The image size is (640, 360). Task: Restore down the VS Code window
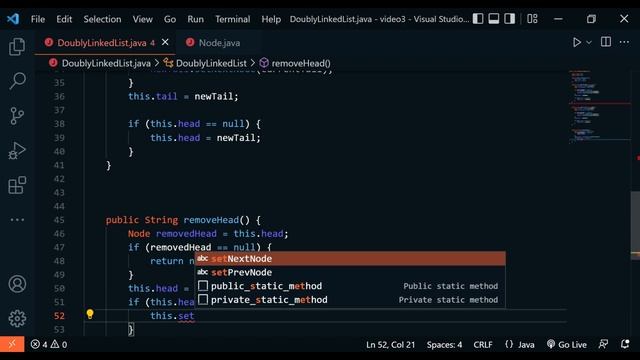591,19
